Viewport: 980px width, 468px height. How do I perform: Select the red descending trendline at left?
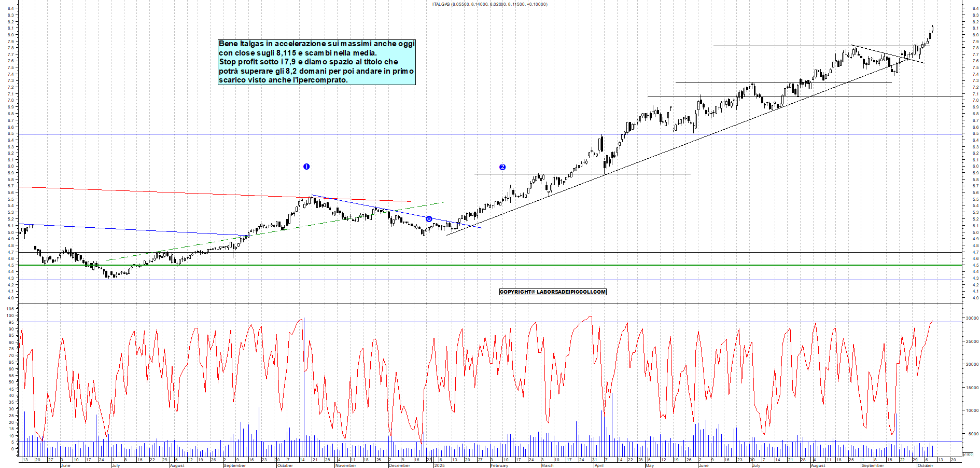[156, 191]
